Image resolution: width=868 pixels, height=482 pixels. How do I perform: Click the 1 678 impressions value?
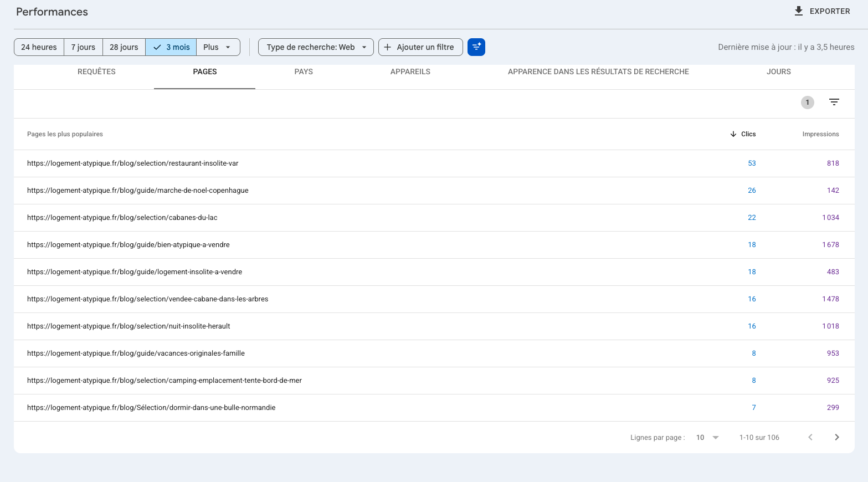tap(830, 245)
